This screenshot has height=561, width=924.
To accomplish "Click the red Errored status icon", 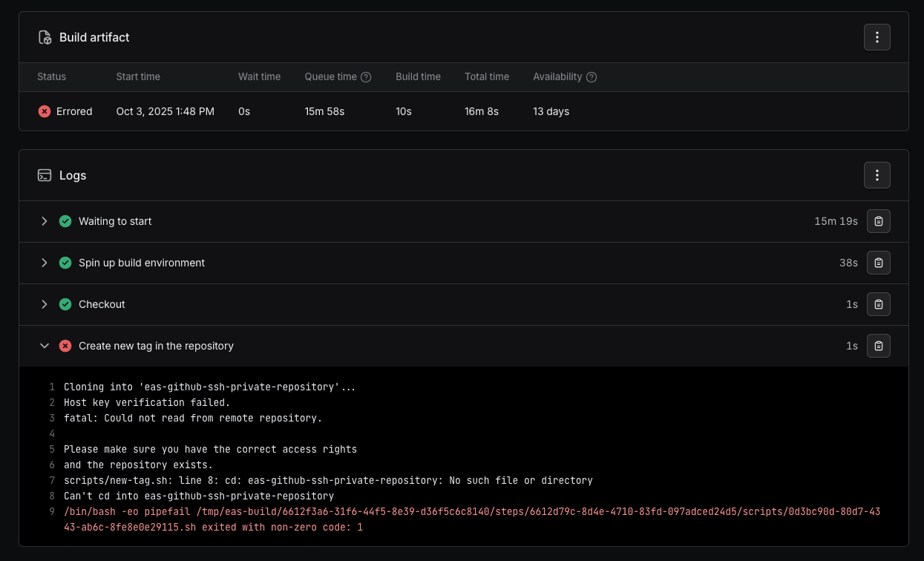I will 45,111.
